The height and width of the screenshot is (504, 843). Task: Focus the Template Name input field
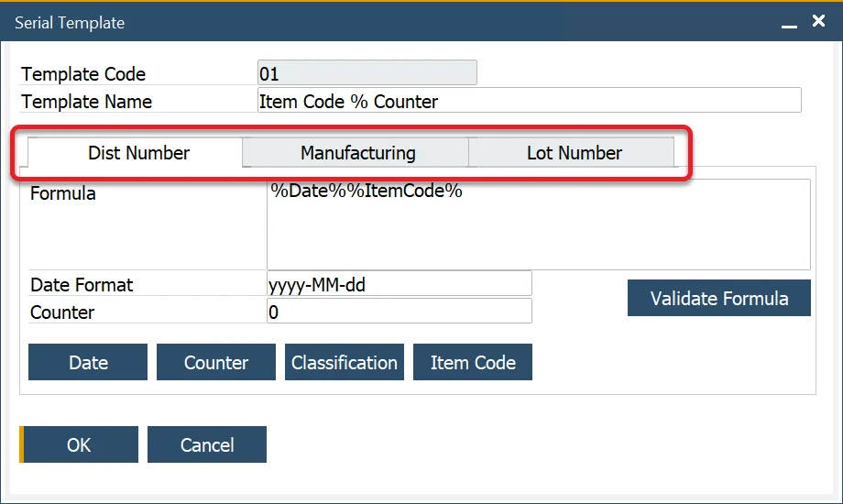pyautogui.click(x=529, y=101)
